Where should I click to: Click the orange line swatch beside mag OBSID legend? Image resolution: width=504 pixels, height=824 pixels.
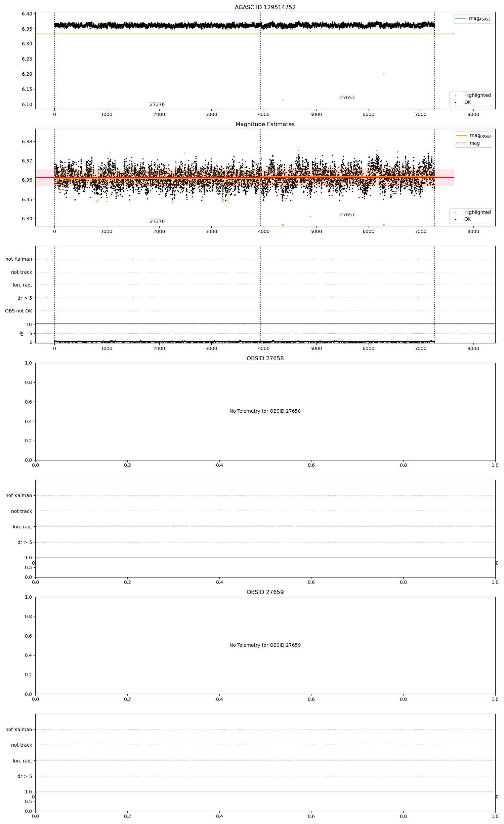pyautogui.click(x=461, y=136)
